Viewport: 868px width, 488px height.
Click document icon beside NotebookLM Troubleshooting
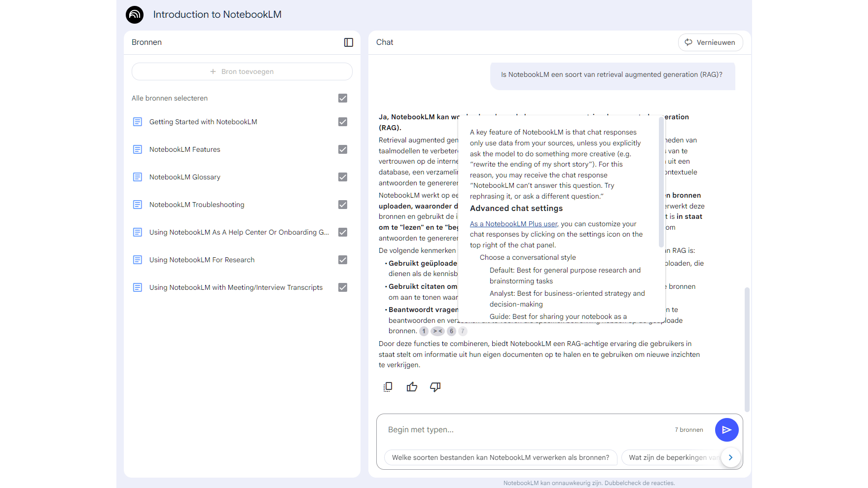138,205
